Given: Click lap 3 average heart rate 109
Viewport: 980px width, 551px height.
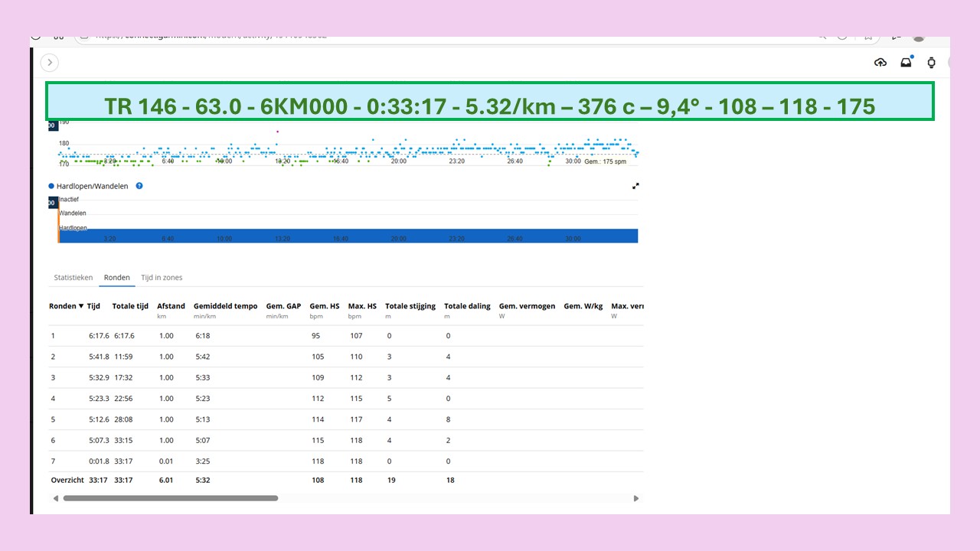Looking at the screenshot, I should pyautogui.click(x=318, y=378).
